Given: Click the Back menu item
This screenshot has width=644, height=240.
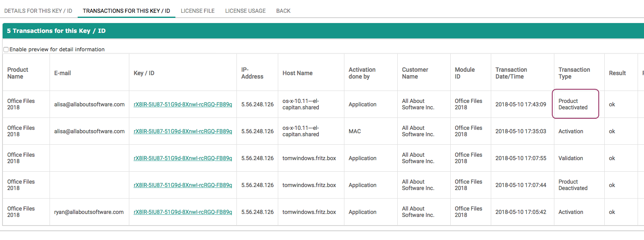Looking at the screenshot, I should tap(283, 11).
